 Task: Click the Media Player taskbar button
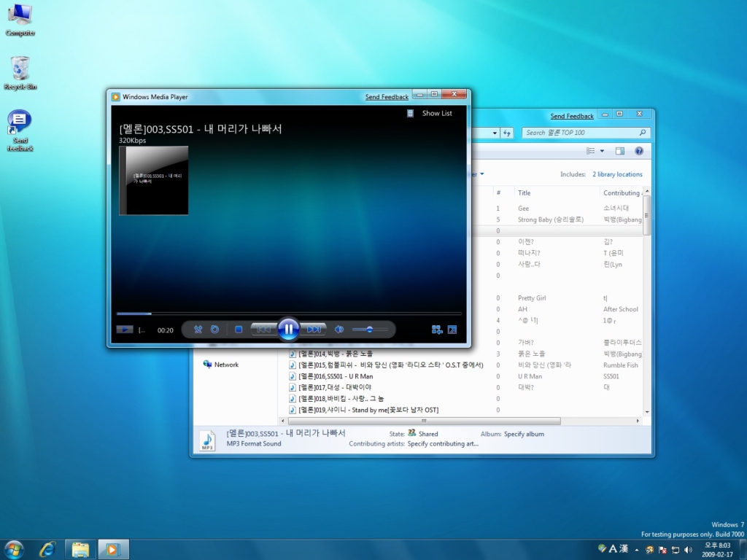click(x=113, y=550)
